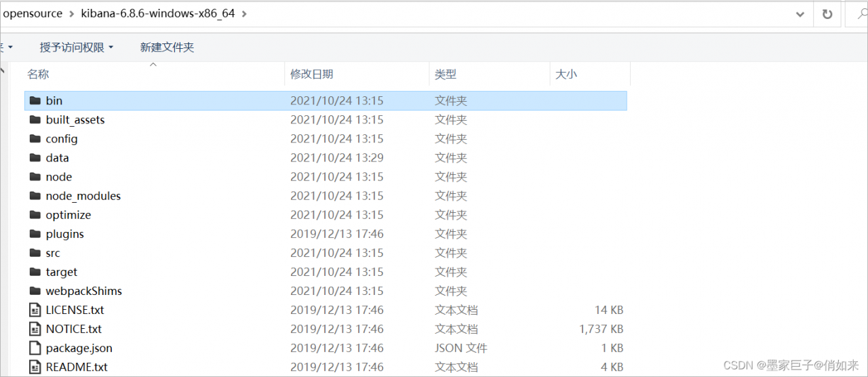Select the node_modules folder name
868x377 pixels.
(x=83, y=195)
